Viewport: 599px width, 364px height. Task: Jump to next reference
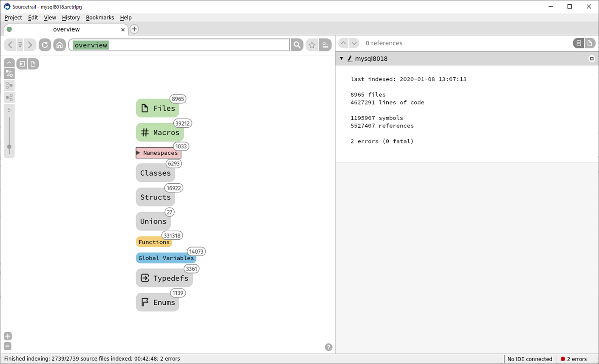coord(354,43)
